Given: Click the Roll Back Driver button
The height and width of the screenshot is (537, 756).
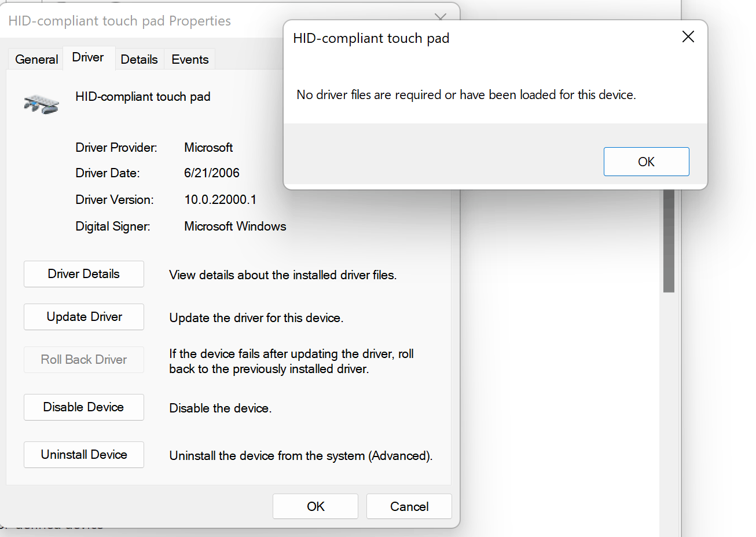Looking at the screenshot, I should (x=83, y=359).
